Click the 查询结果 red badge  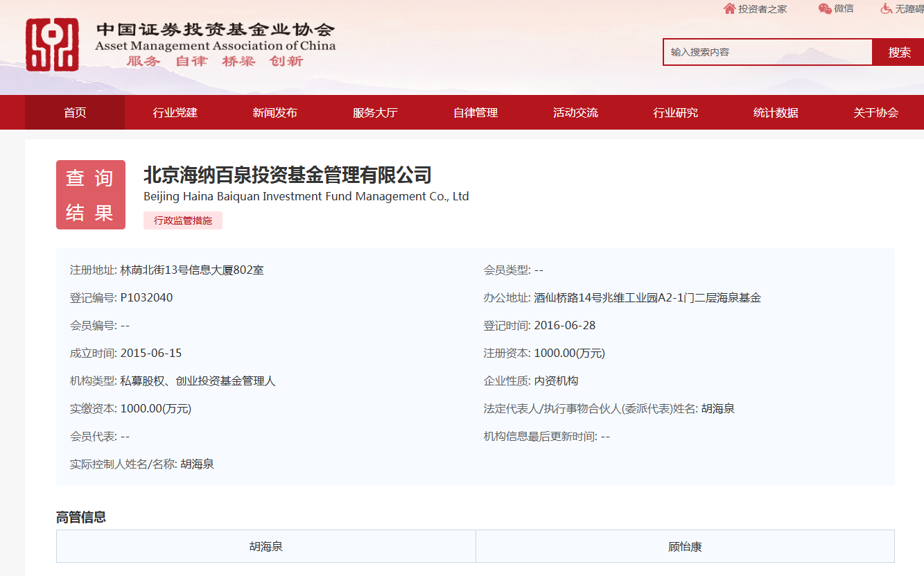click(x=91, y=195)
